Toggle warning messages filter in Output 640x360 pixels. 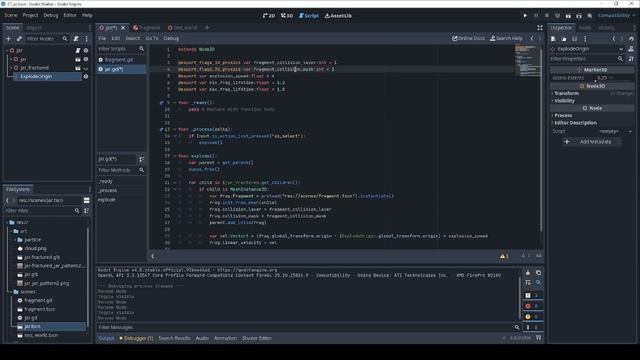532,316
